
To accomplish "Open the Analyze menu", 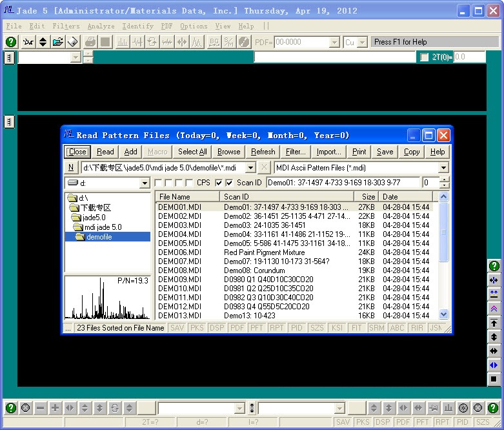I will click(101, 26).
